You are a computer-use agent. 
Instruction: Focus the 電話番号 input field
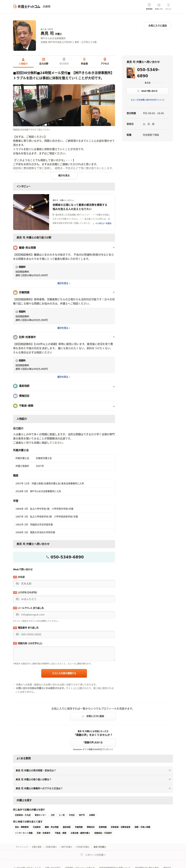[64, 635]
